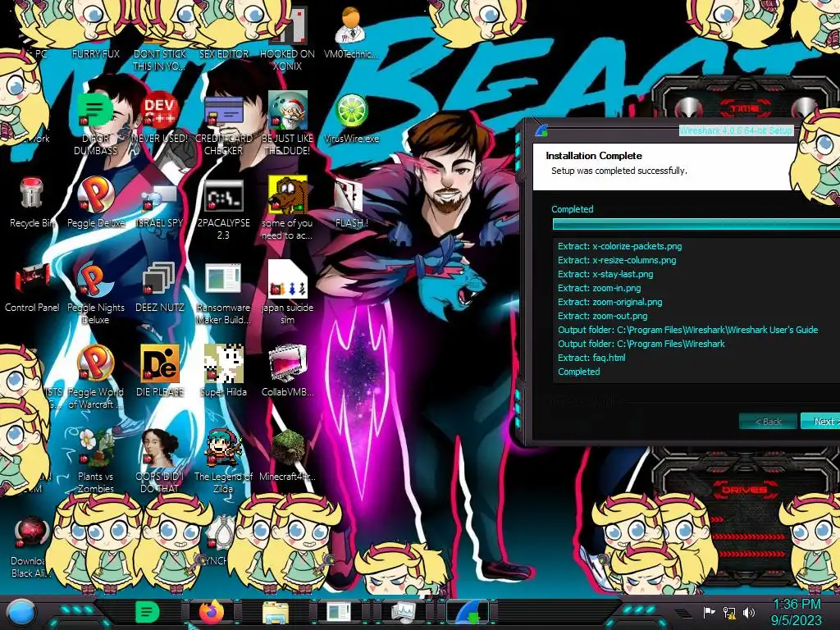Click the DRIVES desktop gadget

point(743,490)
